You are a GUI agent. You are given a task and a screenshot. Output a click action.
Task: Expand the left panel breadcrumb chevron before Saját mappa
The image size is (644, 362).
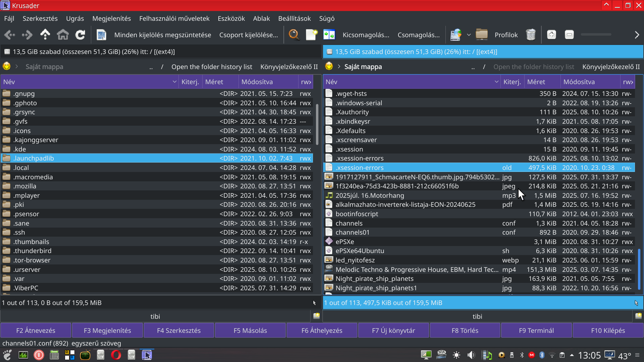pos(16,66)
